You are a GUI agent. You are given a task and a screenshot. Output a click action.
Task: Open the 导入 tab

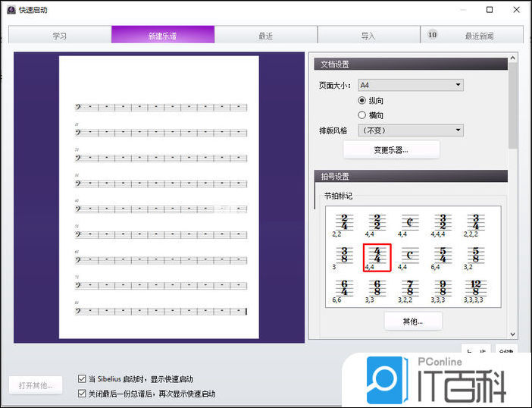(368, 36)
